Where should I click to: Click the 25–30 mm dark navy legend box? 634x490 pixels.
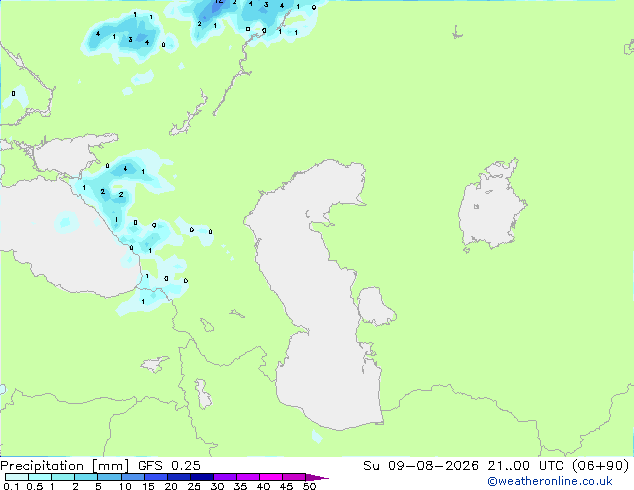point(202,477)
